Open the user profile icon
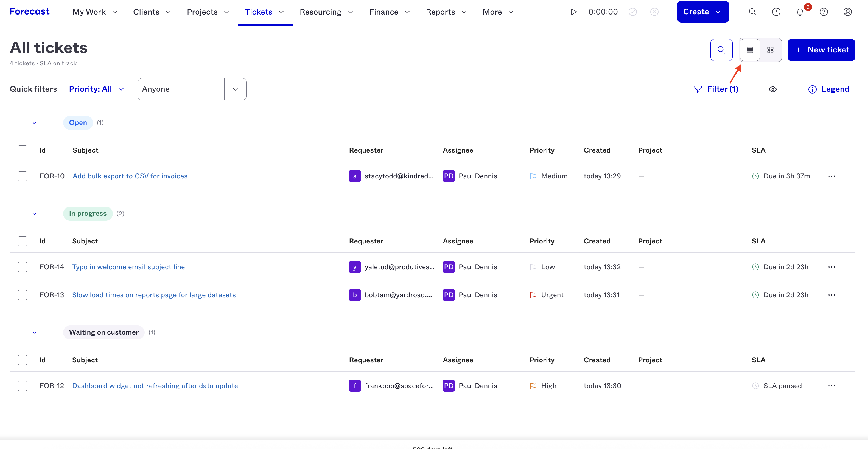Viewport: 868px width, 449px height. pyautogui.click(x=847, y=12)
